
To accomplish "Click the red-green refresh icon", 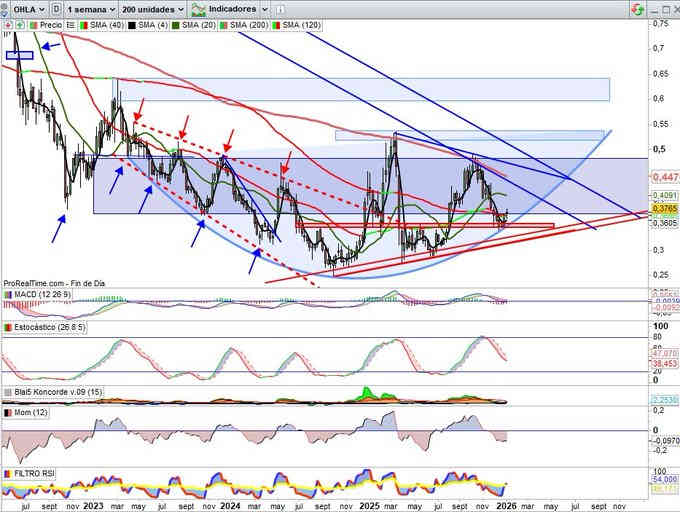I will pyautogui.click(x=636, y=8).
